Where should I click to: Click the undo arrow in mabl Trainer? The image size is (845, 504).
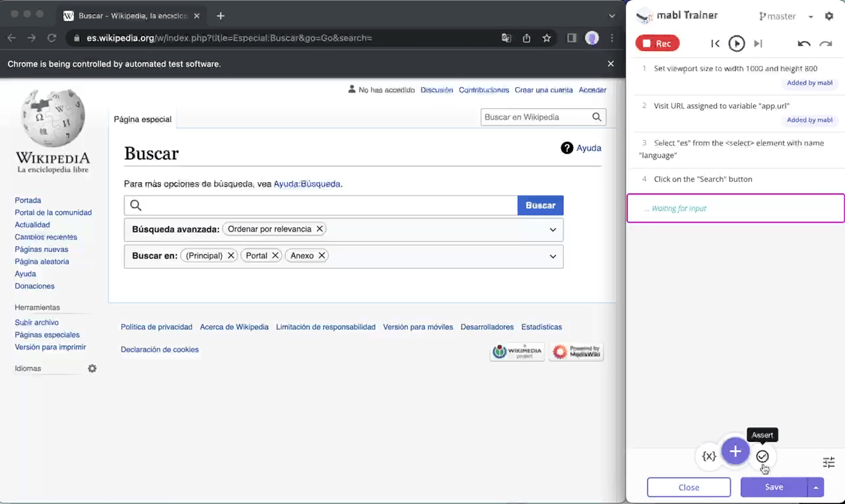tap(803, 44)
